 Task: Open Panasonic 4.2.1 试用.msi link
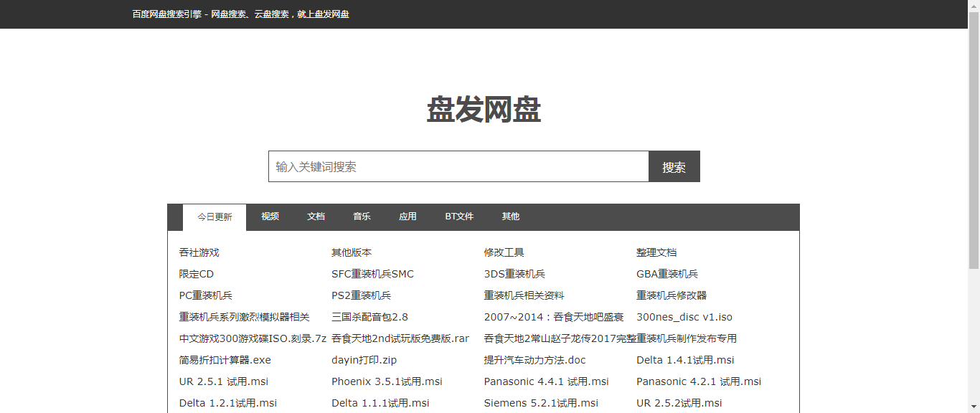(699, 381)
